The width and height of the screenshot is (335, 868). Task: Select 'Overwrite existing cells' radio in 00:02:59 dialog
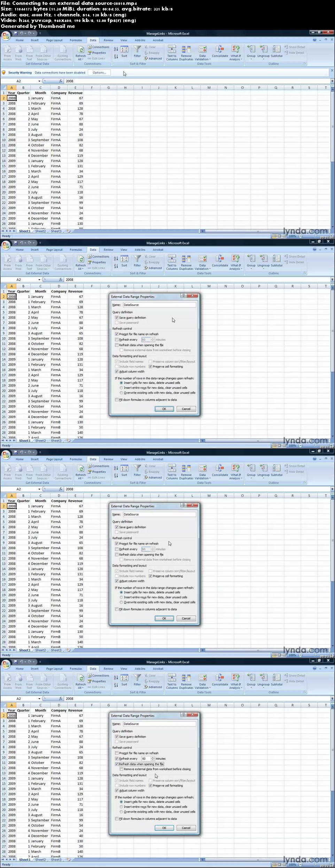(121, 602)
